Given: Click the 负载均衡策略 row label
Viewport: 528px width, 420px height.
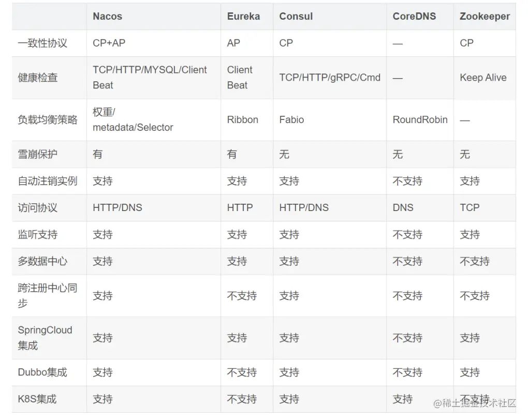Looking at the screenshot, I should (x=48, y=119).
